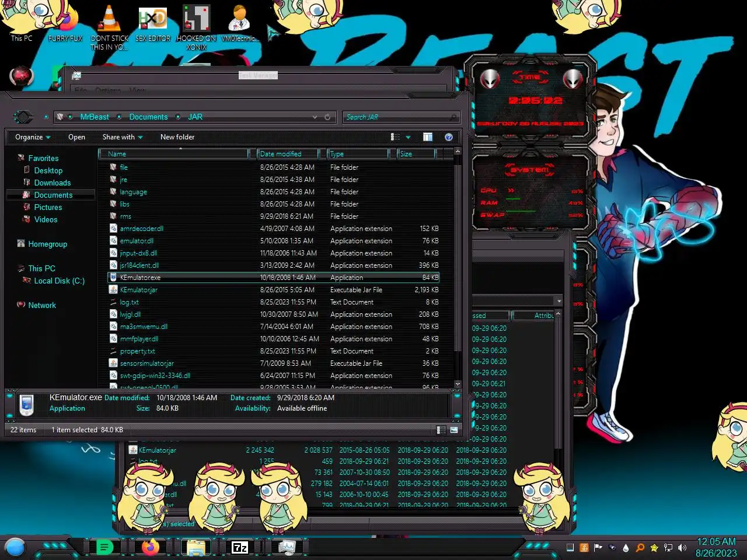747x560 pixels.
Task: Click the search magnifier in Search JAR
Action: [453, 117]
